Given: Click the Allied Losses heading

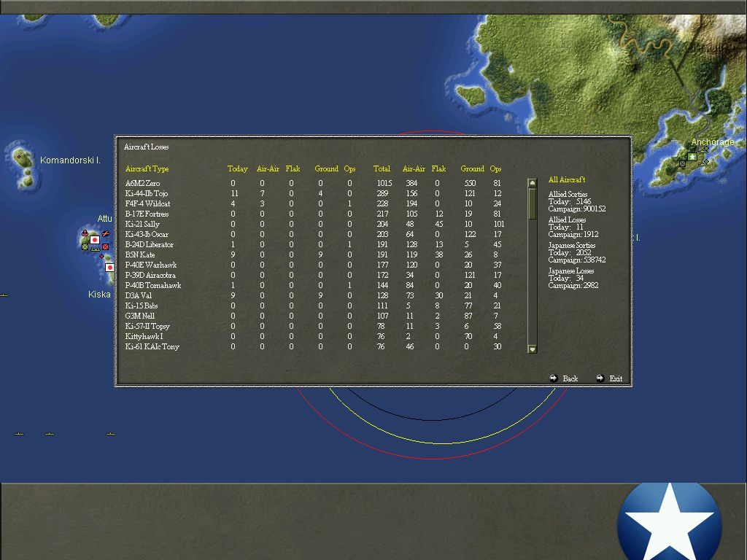Looking at the screenshot, I should click(x=567, y=219).
